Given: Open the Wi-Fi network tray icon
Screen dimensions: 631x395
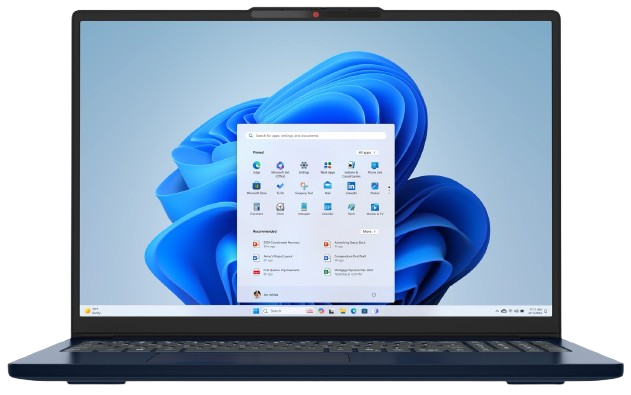Looking at the screenshot, I should click(x=510, y=311).
